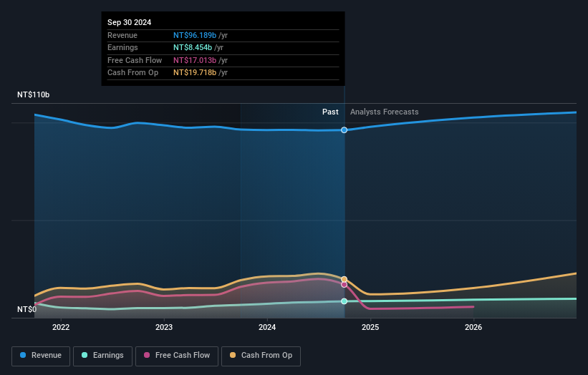Screen dimensions: 588x375
Task: Click the teal Earnings data marker
Action: point(344,301)
